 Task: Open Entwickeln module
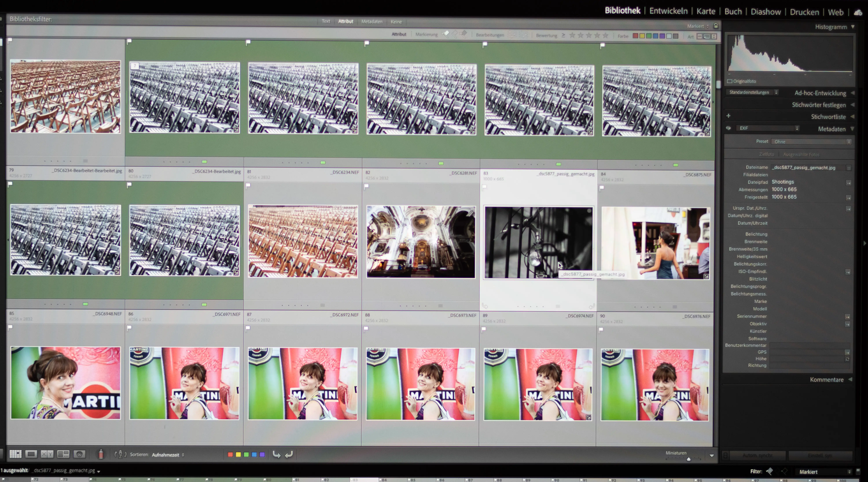[668, 11]
